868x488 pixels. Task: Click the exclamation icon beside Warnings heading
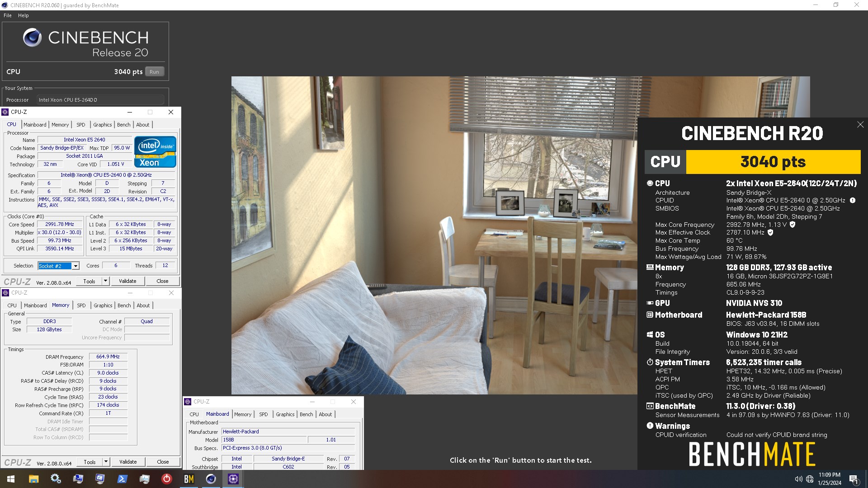(650, 426)
